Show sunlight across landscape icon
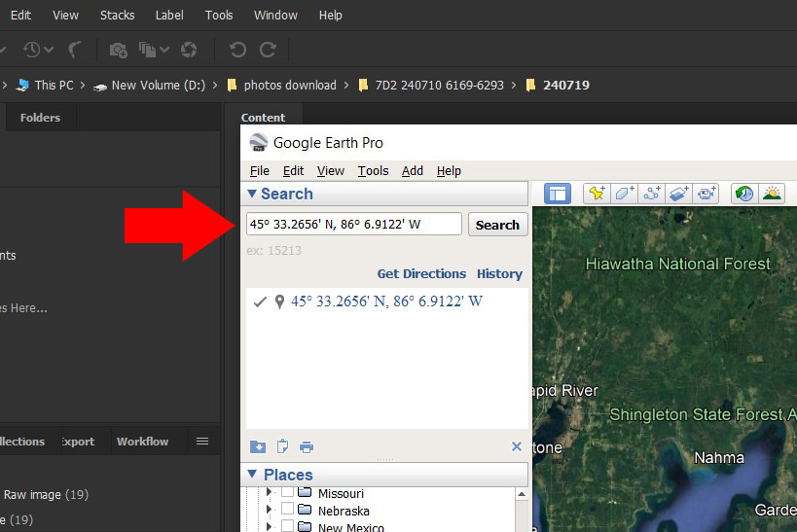Screen dimensions: 797x532 [x=772, y=194]
